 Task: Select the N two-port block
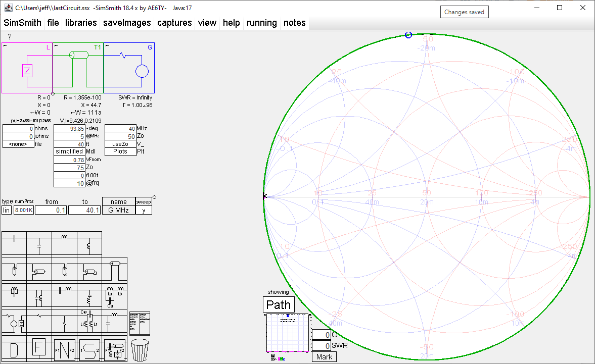click(x=64, y=349)
